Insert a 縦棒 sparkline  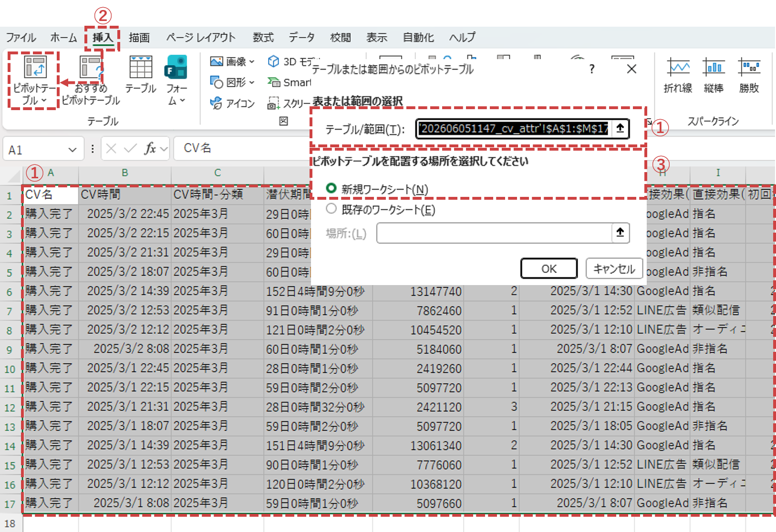(714, 75)
